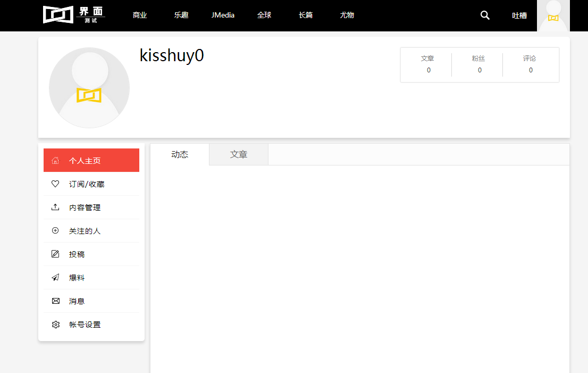Go to the 商业 section
588x373 pixels.
click(139, 15)
